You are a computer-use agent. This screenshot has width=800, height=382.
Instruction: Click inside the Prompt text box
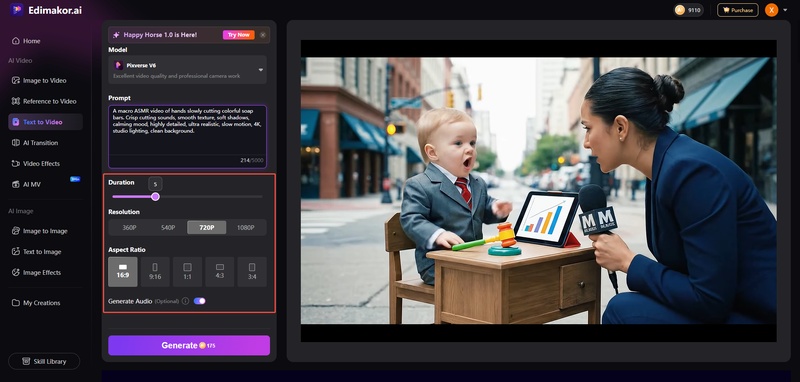point(187,137)
